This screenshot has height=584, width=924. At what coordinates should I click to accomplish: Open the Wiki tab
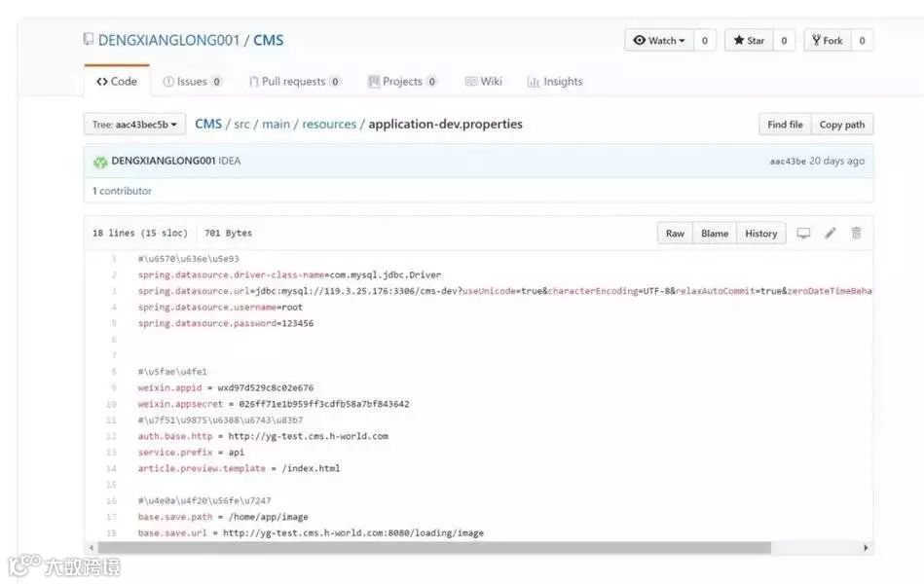484,82
